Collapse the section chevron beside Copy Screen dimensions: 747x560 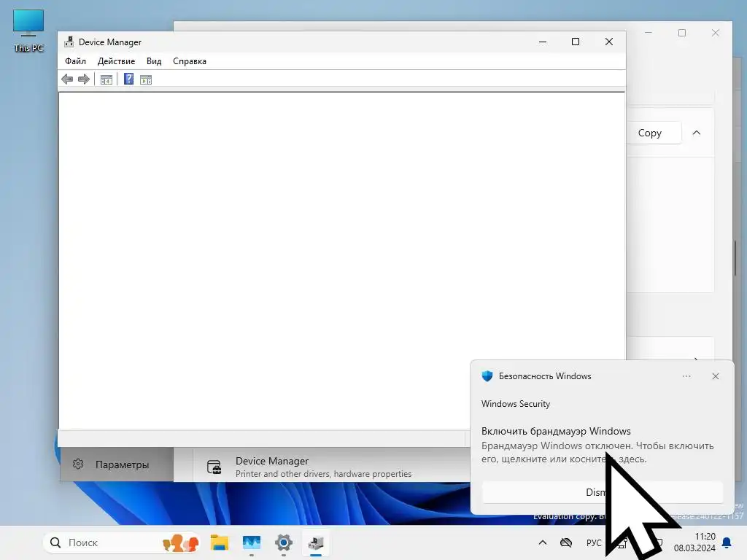coord(697,133)
